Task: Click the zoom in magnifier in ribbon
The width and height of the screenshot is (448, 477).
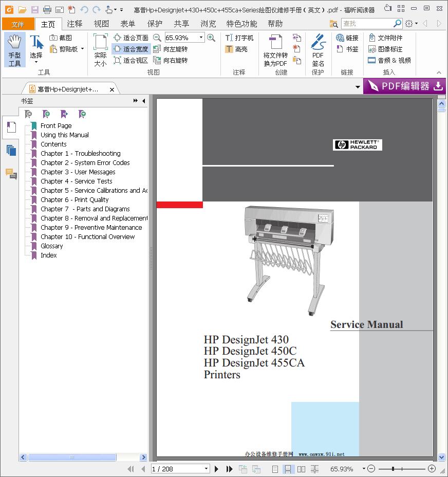Action: pos(211,38)
